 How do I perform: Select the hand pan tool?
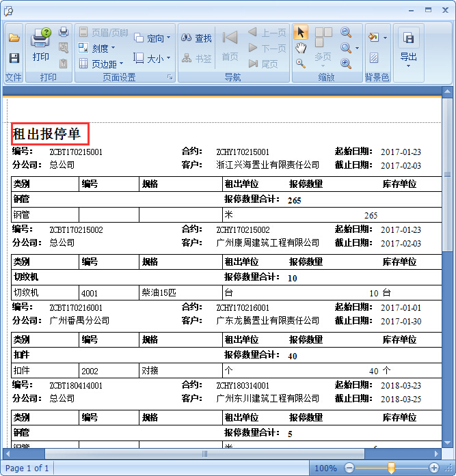(x=301, y=48)
